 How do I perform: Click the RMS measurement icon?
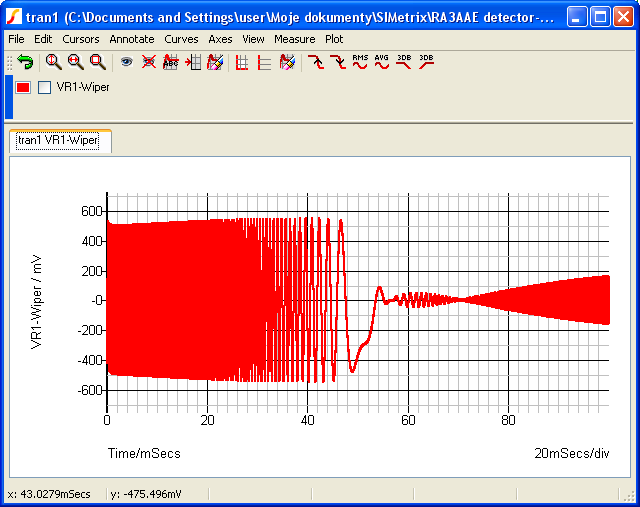361,62
